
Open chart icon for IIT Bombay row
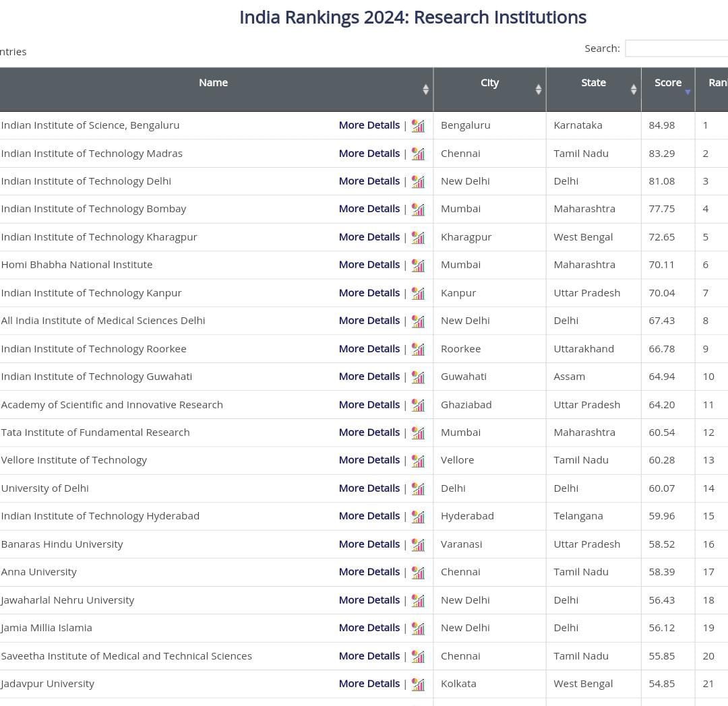[x=418, y=210]
